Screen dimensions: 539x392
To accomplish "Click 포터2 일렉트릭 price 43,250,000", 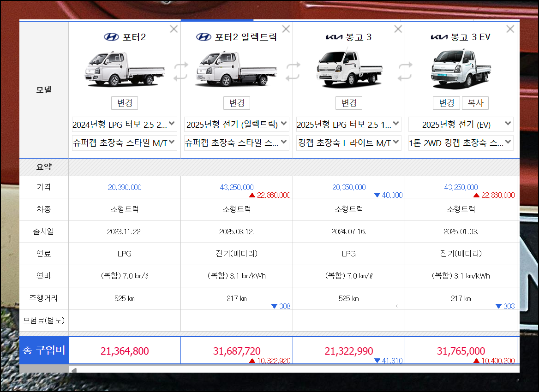I will (236, 187).
